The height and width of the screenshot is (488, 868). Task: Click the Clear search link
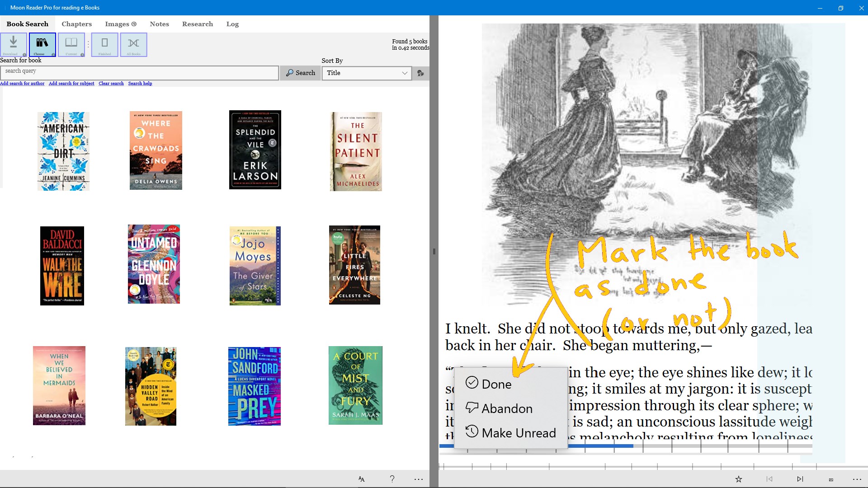111,84
